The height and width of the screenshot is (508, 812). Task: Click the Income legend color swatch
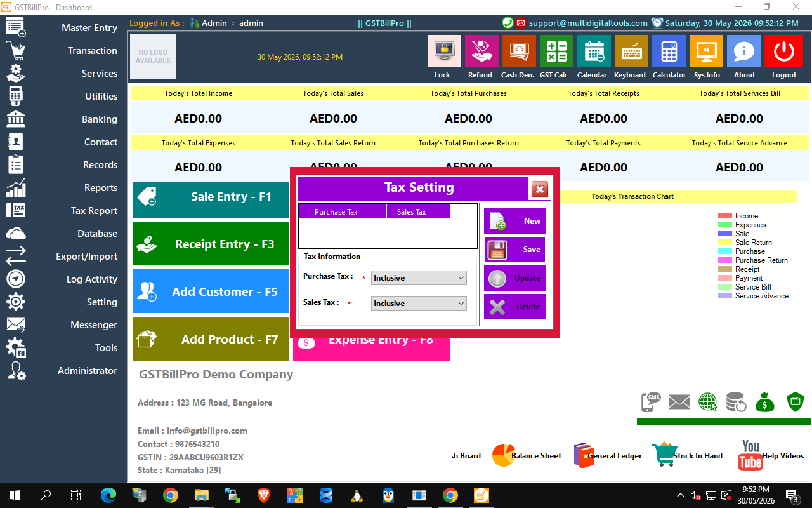pos(725,216)
